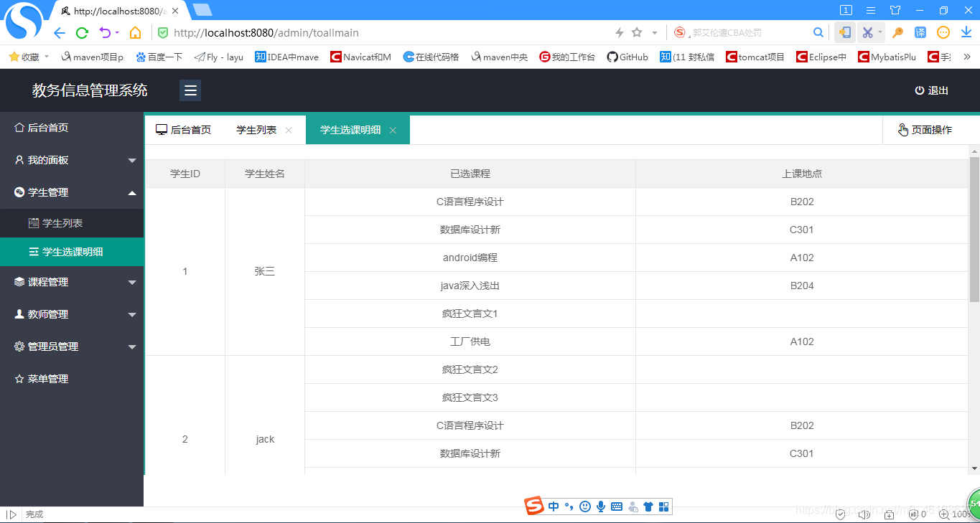Toggle the sidebar with the hamburger icon

coord(190,90)
